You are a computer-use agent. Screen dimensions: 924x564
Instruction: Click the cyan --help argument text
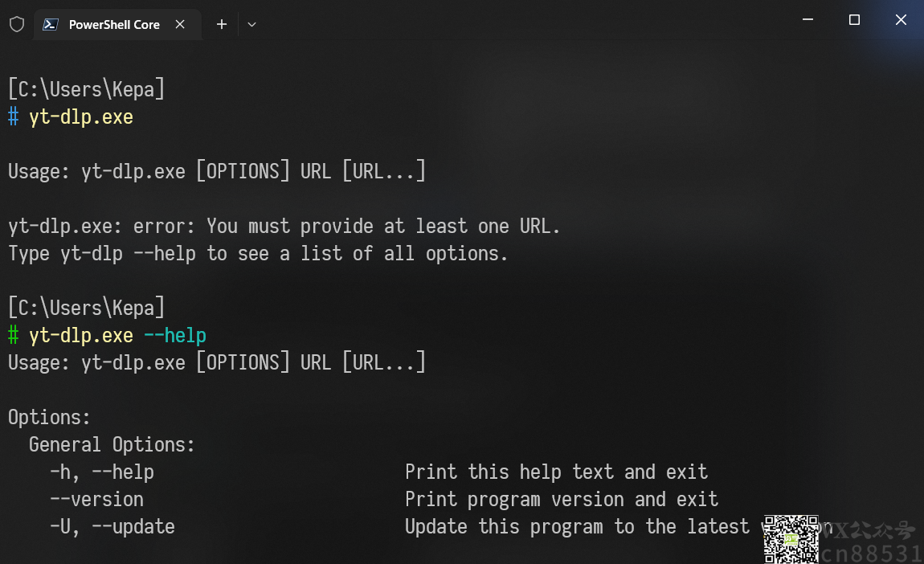pos(175,335)
